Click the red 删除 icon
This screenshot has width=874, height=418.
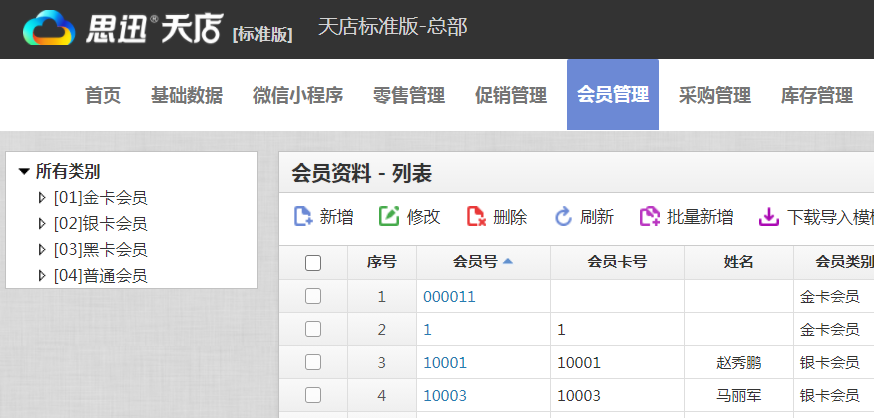(476, 216)
